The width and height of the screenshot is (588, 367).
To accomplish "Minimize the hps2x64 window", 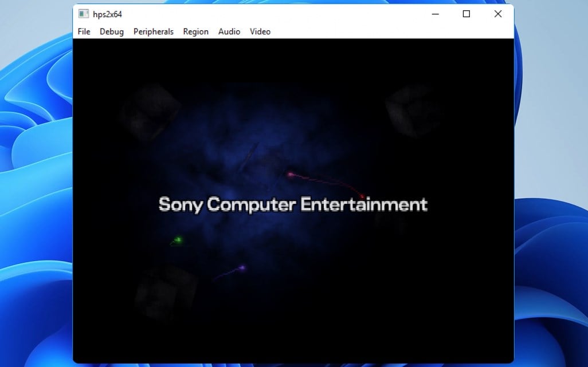I will point(436,14).
